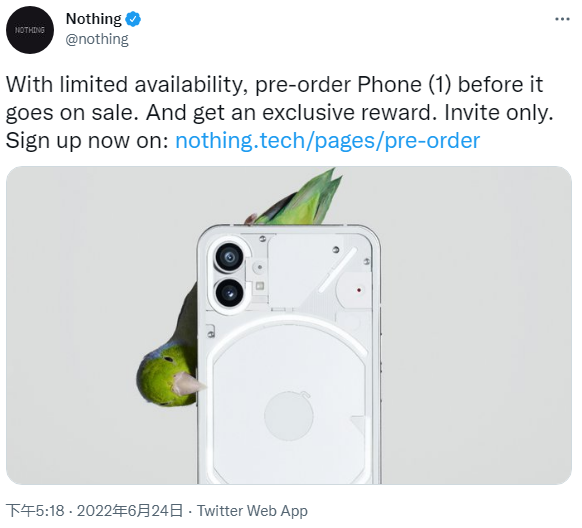Open the Phone (1) tweet image
Image resolution: width=582 pixels, height=528 pixels.
pyautogui.click(x=289, y=325)
